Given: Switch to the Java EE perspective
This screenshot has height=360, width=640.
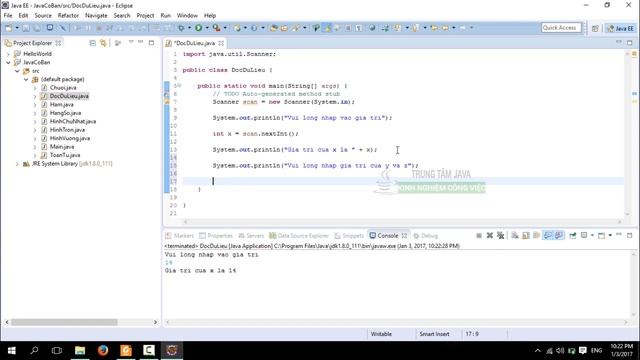Looking at the screenshot, I should pos(620,28).
